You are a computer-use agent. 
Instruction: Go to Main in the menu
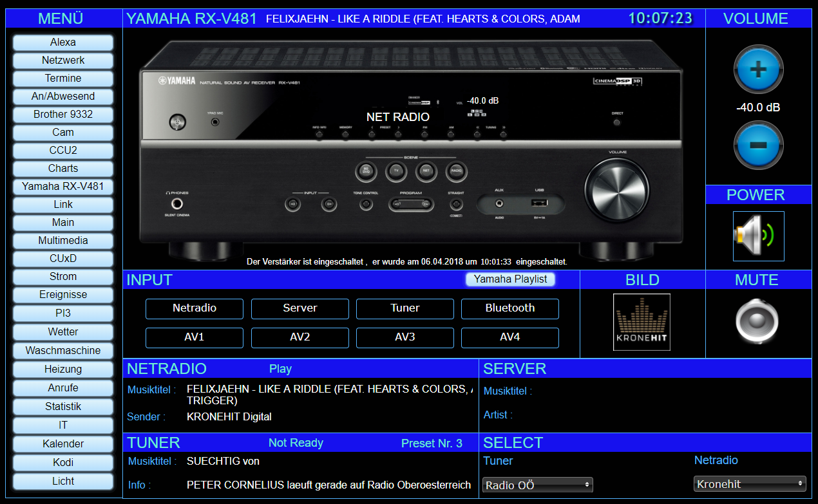[63, 223]
